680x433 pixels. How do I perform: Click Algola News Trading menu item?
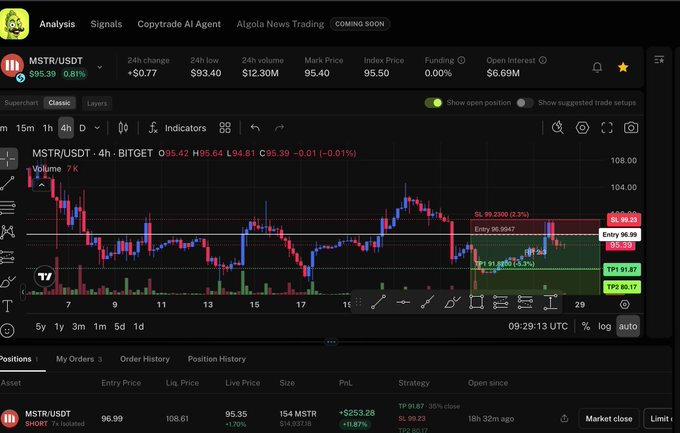280,24
